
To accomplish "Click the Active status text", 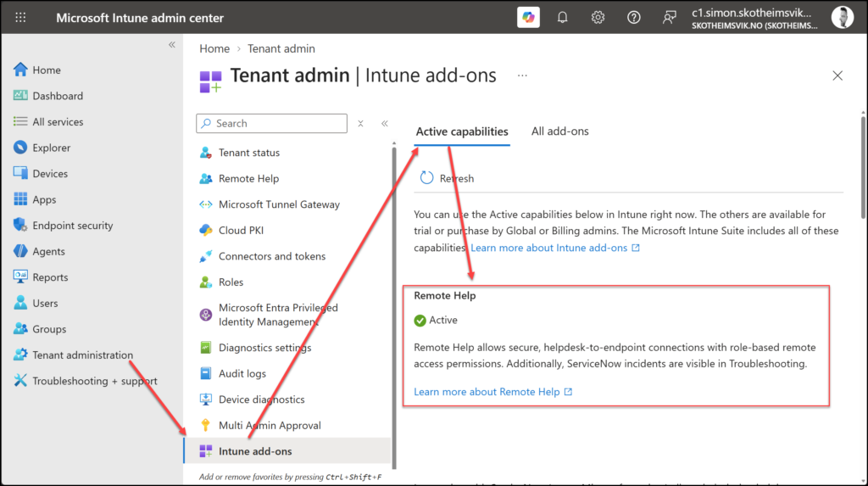I will coord(443,321).
